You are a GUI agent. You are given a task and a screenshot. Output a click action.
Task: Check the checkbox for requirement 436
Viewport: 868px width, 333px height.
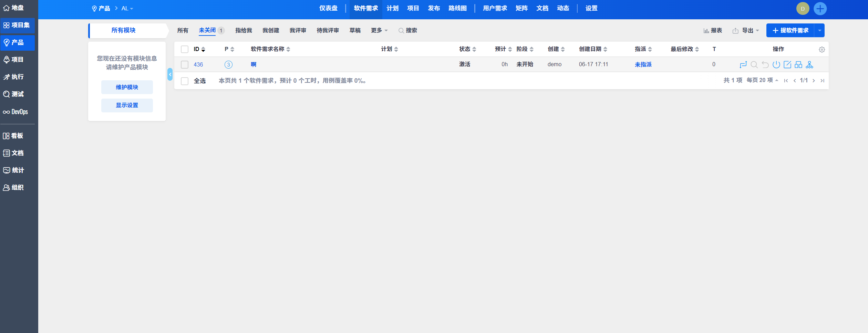pos(185,64)
